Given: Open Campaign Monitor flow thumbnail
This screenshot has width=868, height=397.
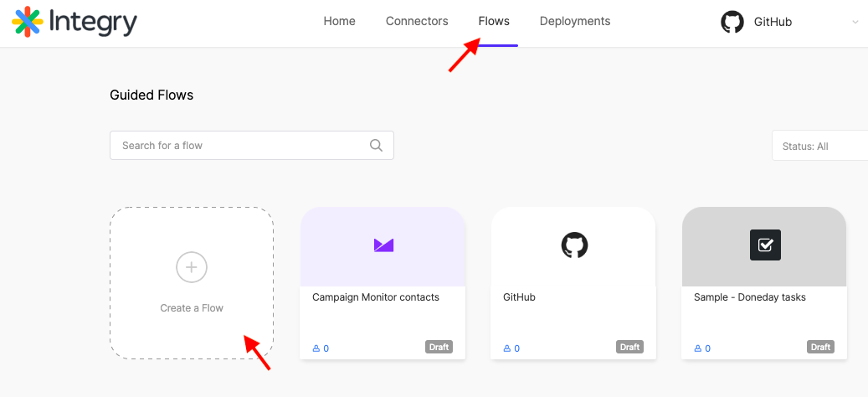Looking at the screenshot, I should point(383,246).
